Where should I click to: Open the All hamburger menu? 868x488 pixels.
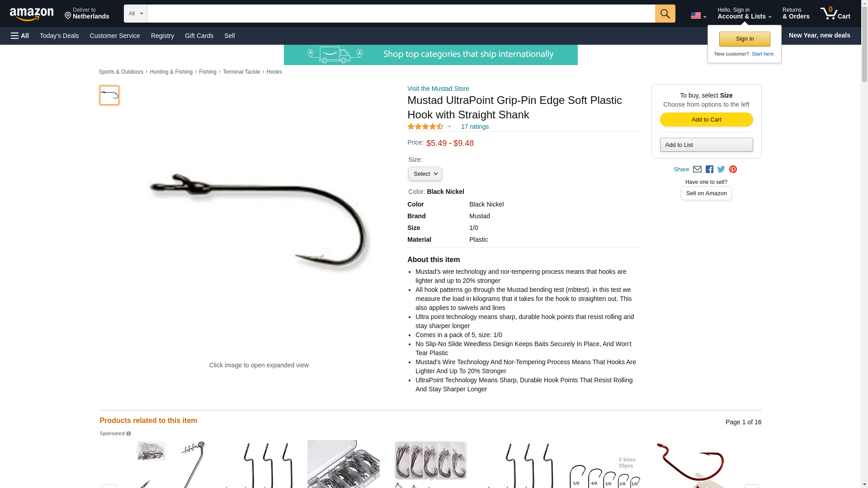tap(20, 36)
